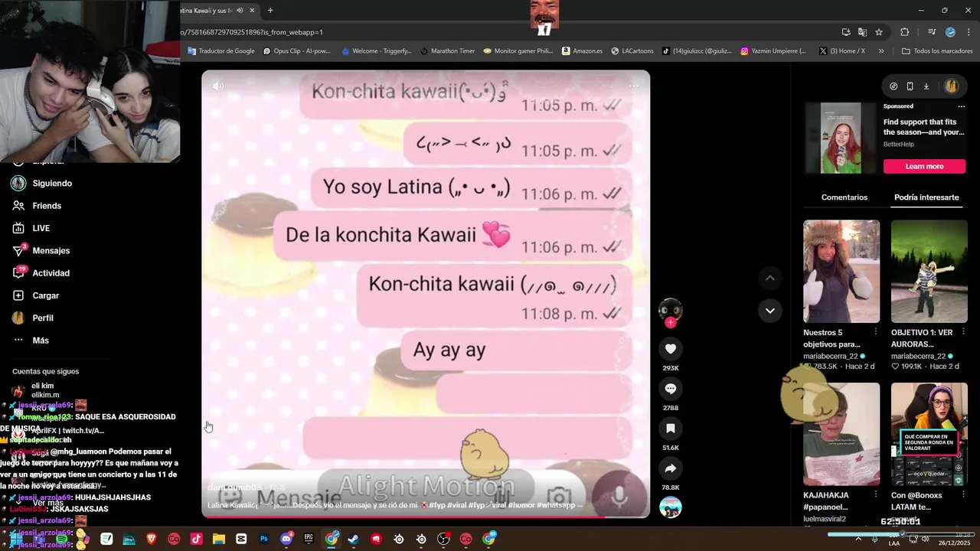Click the phone app icon in top pill
The height and width of the screenshot is (551, 980).
[x=910, y=86]
